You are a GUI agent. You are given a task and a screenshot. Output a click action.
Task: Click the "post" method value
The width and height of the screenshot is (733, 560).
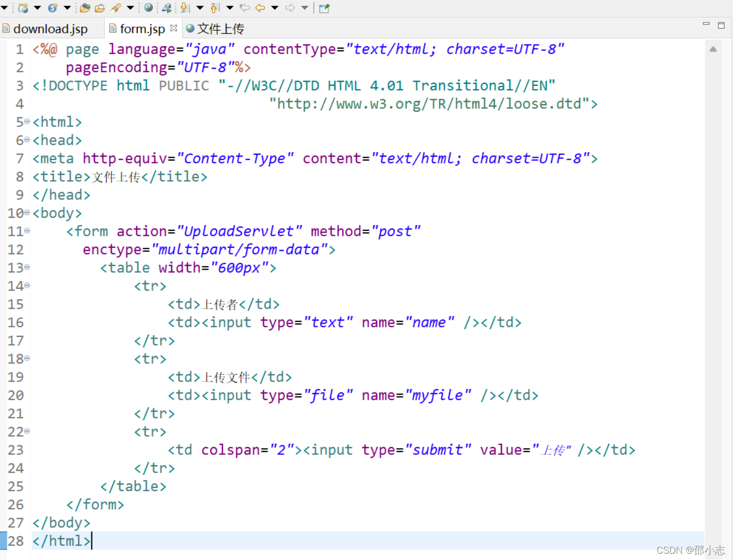click(396, 231)
